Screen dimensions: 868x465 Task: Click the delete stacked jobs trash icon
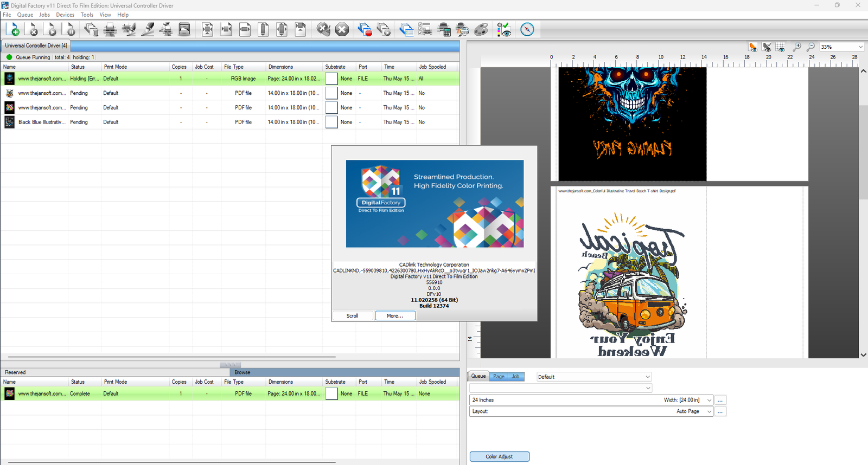pos(92,29)
